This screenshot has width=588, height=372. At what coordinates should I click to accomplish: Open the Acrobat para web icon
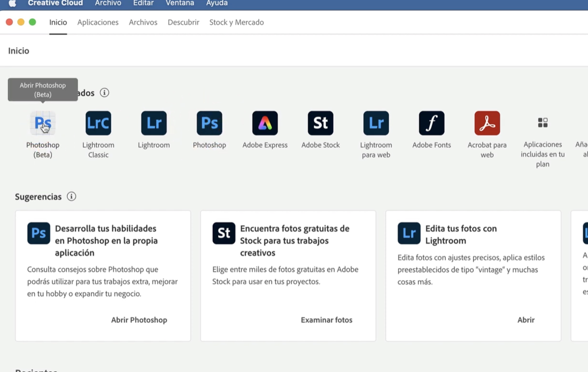click(487, 123)
